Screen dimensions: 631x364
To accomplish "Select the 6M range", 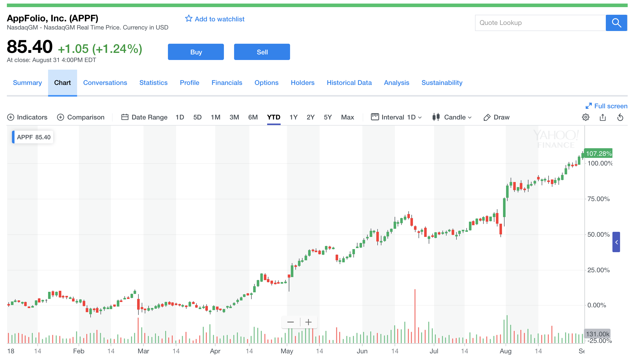I will tap(253, 117).
